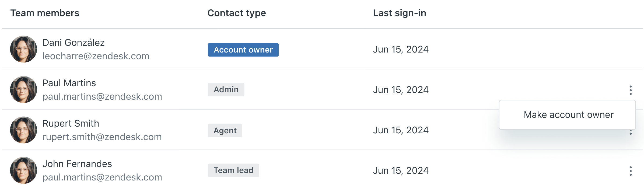
Task: Click the Team members column header
Action: pos(45,13)
